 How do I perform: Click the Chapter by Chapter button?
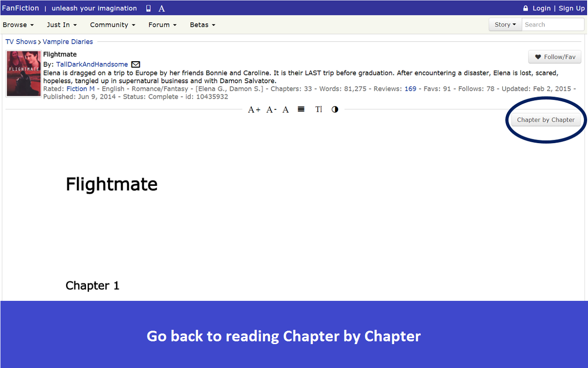pyautogui.click(x=546, y=120)
